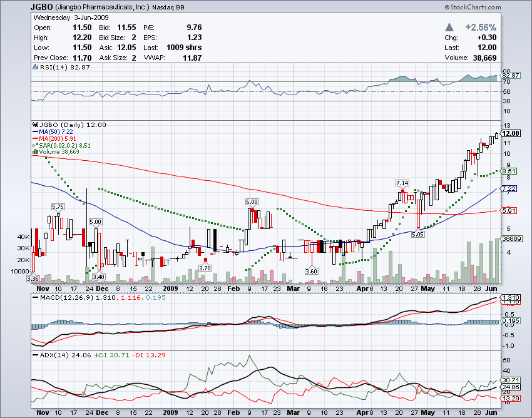Click the JGBO title bar at top
The image size is (532, 418).
pos(41,6)
